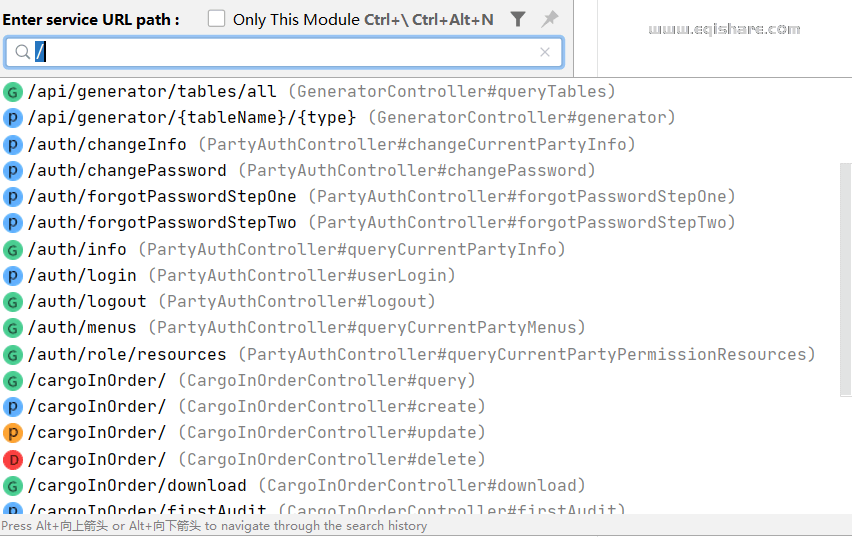
Task: Click GET icon beside /auth/logout
Action: click(x=13, y=302)
